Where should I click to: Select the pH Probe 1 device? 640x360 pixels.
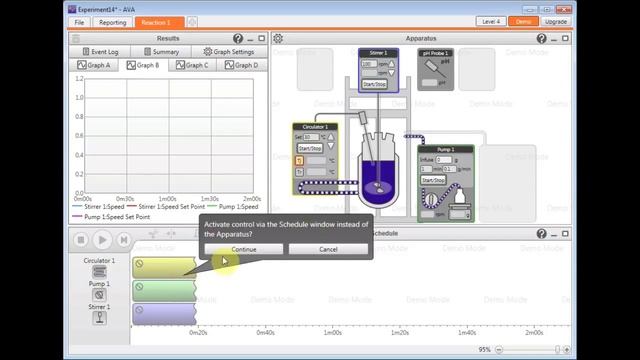point(436,69)
